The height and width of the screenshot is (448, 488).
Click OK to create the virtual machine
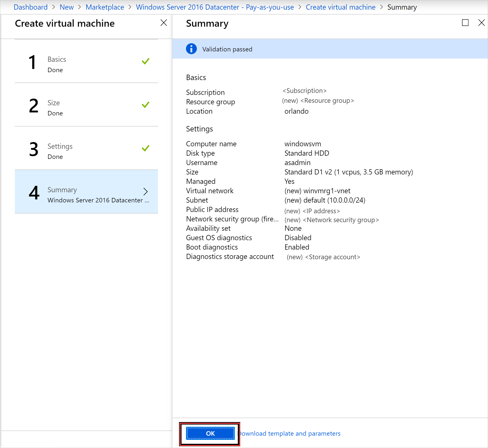point(210,433)
